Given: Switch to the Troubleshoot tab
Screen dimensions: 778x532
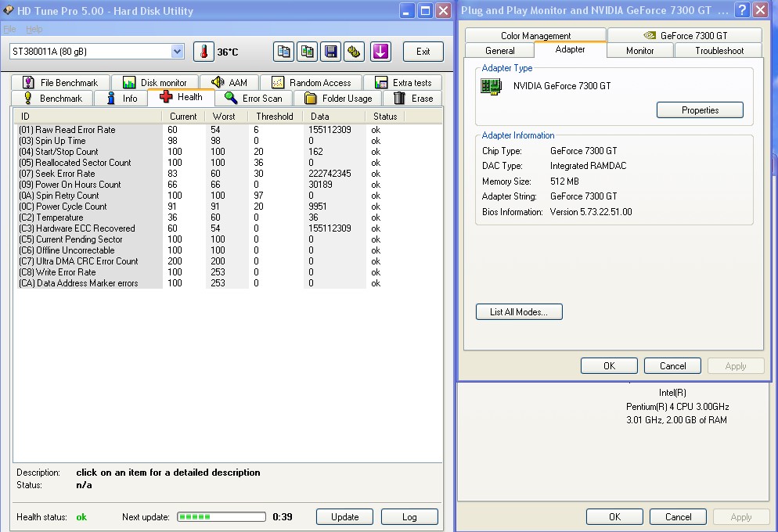Looking at the screenshot, I should [719, 51].
